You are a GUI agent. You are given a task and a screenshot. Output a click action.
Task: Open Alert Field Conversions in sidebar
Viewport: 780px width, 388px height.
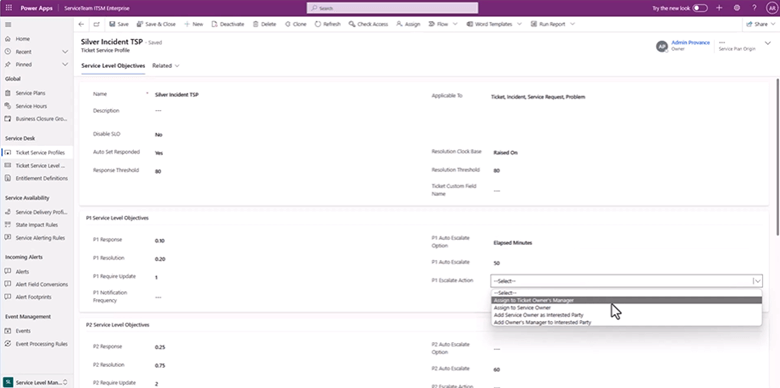[42, 285]
